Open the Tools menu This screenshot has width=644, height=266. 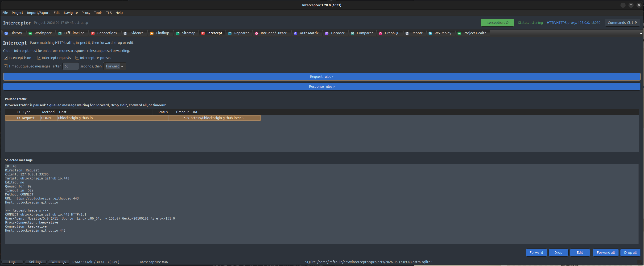tap(98, 13)
